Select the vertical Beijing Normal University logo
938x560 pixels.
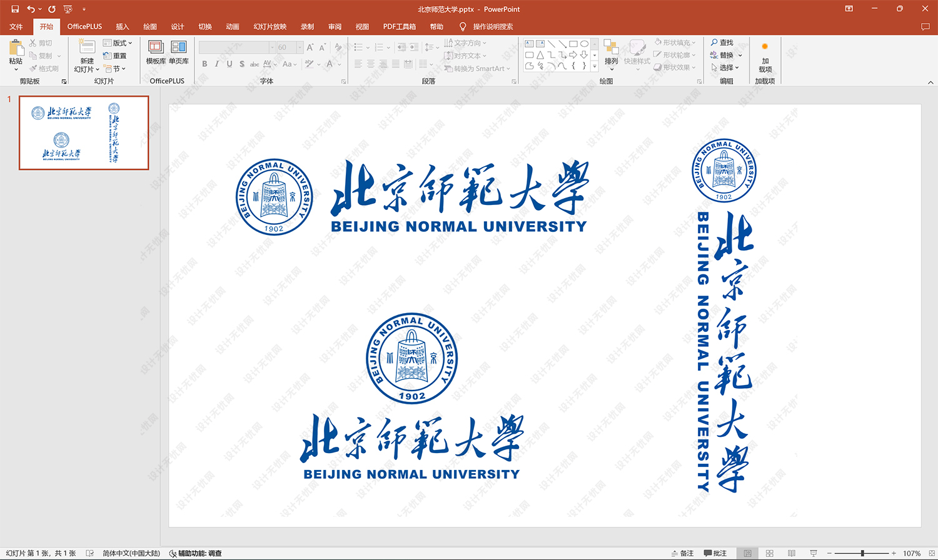point(724,316)
